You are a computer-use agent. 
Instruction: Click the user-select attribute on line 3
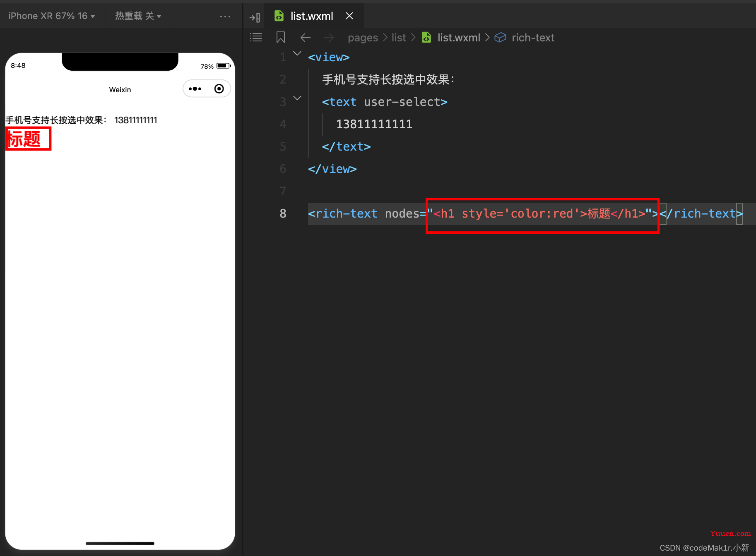coord(402,102)
